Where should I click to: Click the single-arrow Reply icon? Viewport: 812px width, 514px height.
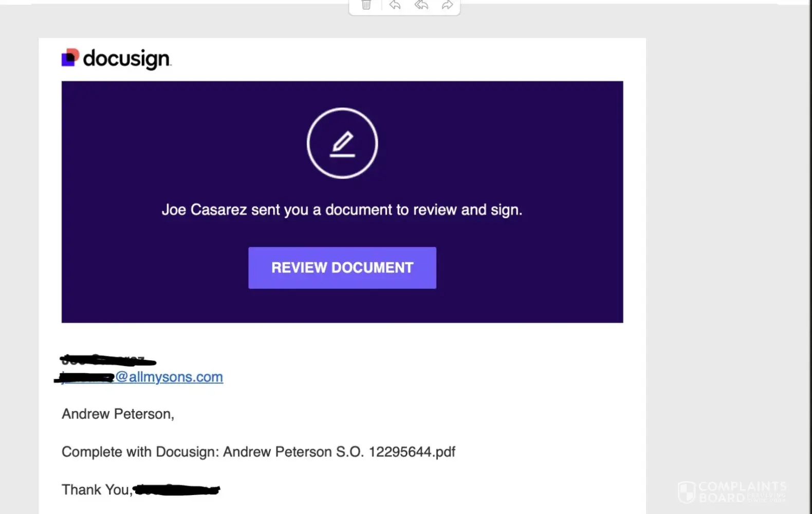point(395,5)
